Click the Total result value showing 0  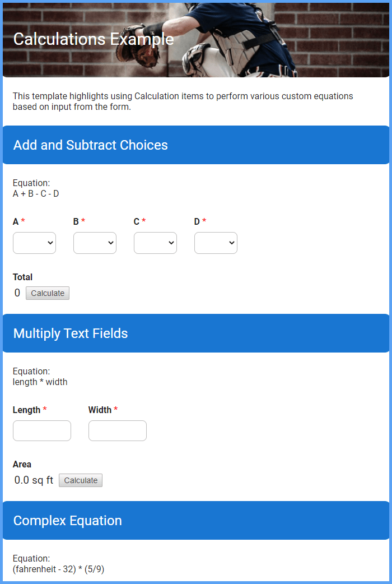17,293
